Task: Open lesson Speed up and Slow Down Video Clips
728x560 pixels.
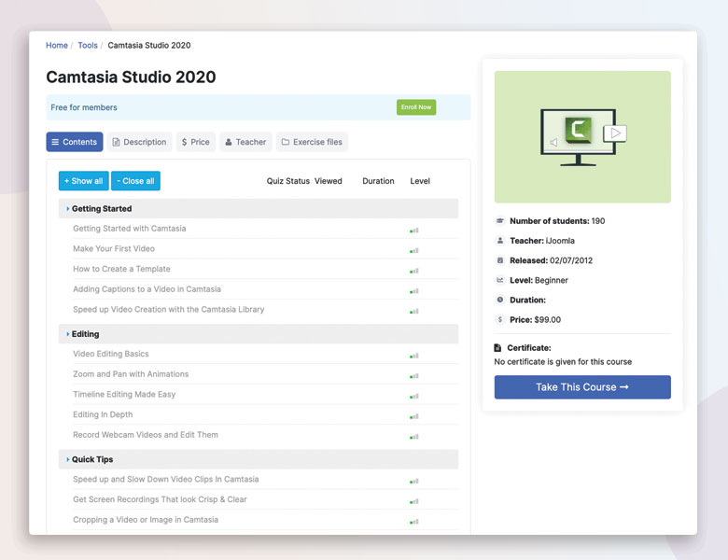Action: tap(166, 479)
